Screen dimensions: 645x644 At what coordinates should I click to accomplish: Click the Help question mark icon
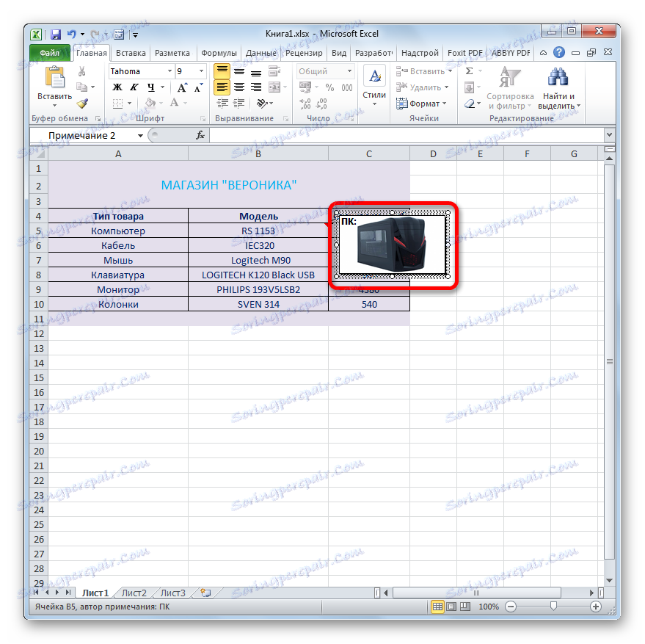coord(558,52)
